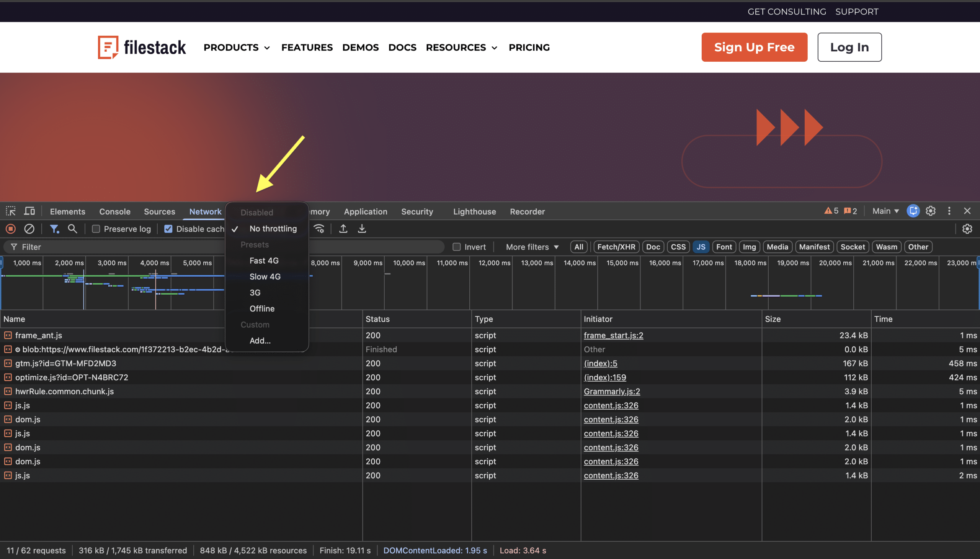Viewport: 980px width, 559px height.
Task: Toggle the Fetch/XHR filter
Action: [616, 247]
